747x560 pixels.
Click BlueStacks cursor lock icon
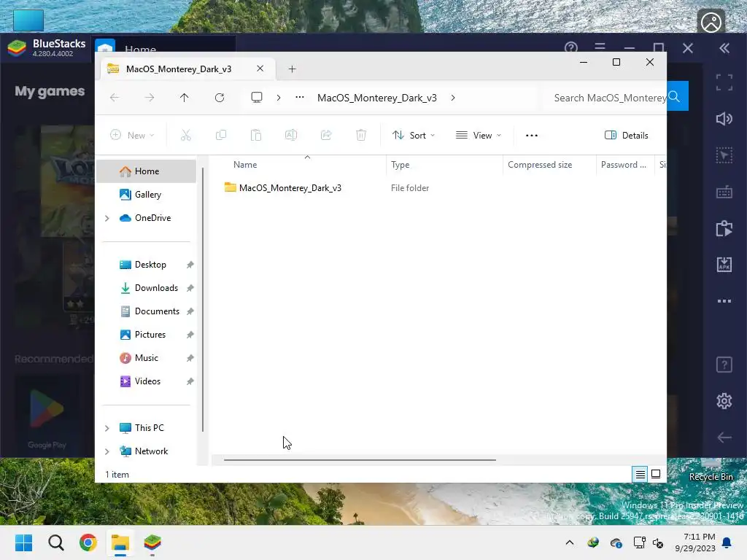point(724,156)
